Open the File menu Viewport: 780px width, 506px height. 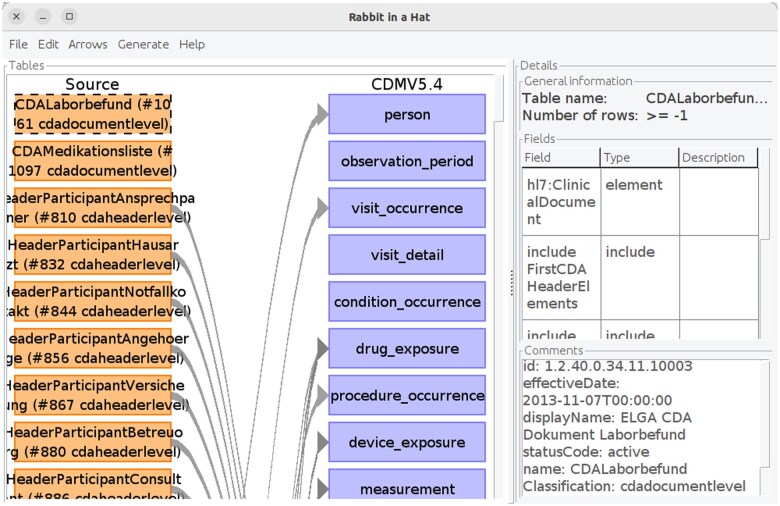coord(18,44)
